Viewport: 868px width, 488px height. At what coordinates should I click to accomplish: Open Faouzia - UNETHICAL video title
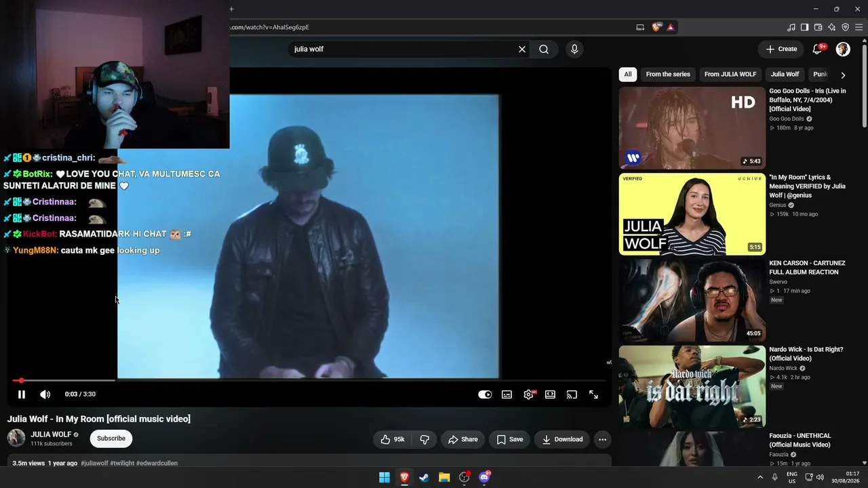(x=800, y=441)
